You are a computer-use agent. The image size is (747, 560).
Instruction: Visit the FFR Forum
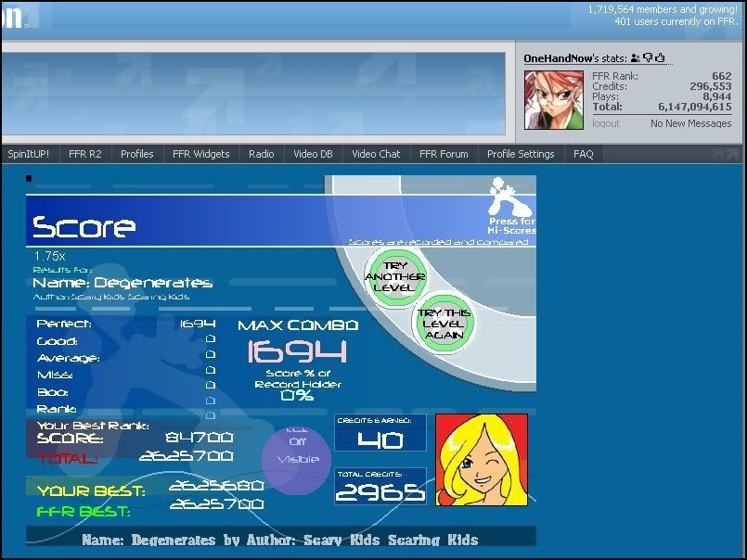point(444,154)
